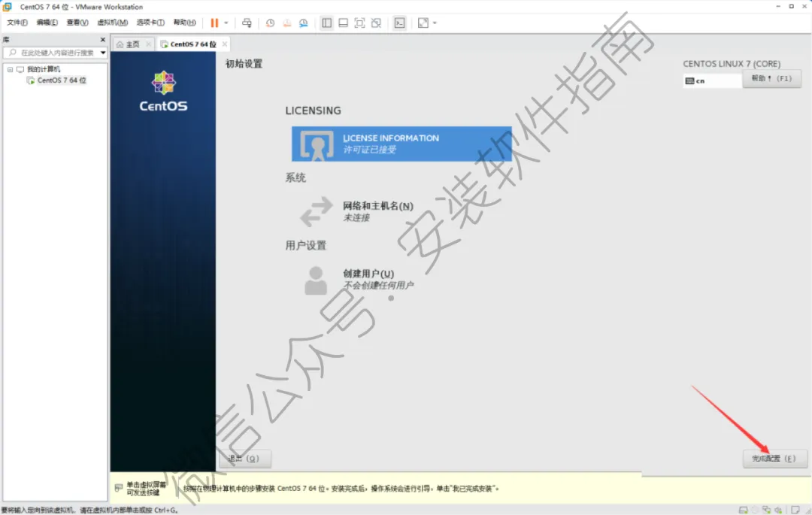Screen dimensions: 812x515
Task: Click the CentOS logo in the sidebar
Action: (163, 91)
